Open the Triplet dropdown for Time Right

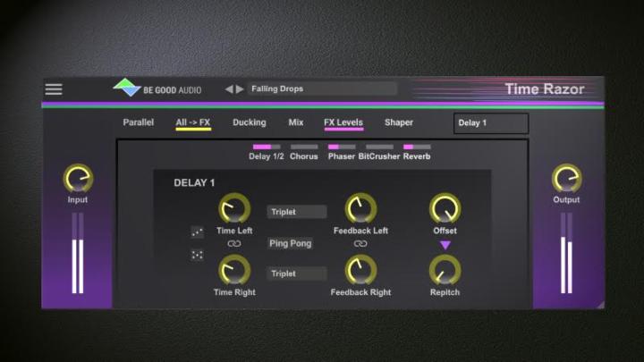297,274
